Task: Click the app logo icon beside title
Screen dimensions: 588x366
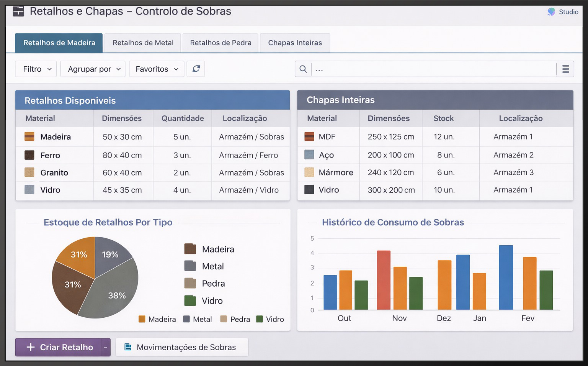Action: click(18, 11)
